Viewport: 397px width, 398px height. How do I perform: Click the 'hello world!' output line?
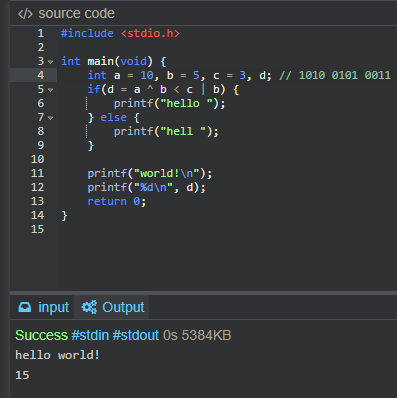[x=57, y=355]
